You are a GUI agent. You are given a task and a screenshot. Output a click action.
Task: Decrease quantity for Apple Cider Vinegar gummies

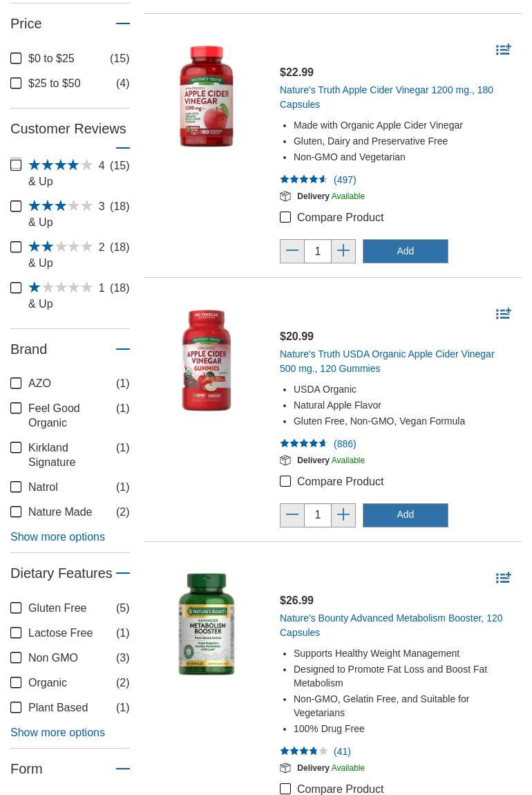click(292, 515)
